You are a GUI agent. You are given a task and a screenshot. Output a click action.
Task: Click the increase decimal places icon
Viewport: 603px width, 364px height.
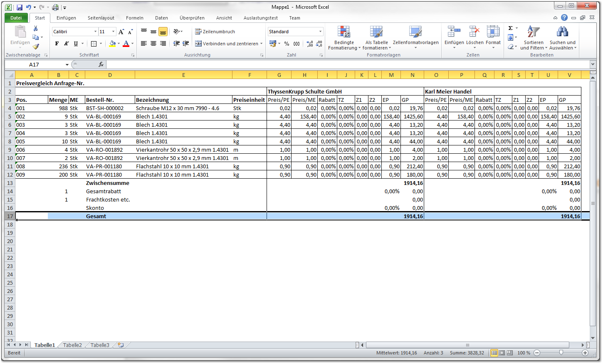(310, 44)
